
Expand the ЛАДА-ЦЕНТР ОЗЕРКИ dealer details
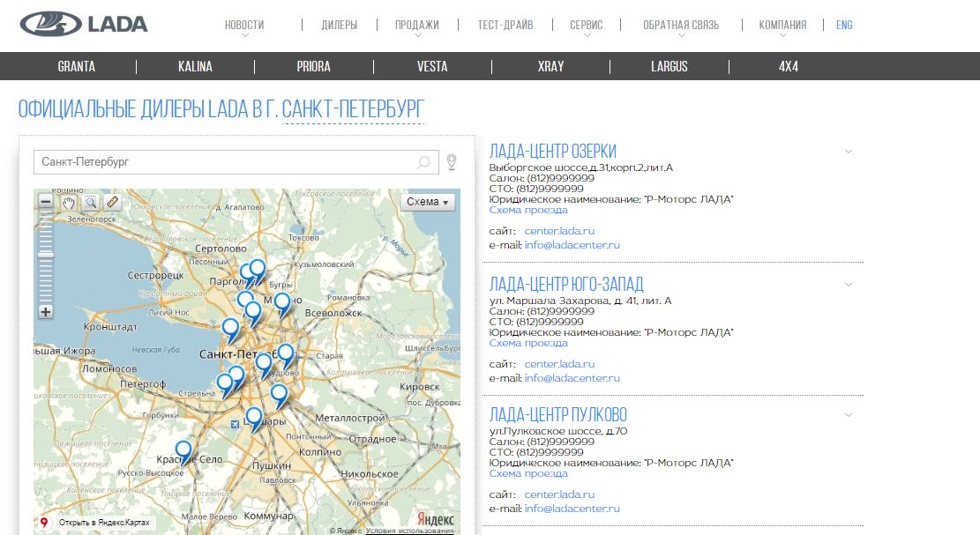[x=848, y=152]
